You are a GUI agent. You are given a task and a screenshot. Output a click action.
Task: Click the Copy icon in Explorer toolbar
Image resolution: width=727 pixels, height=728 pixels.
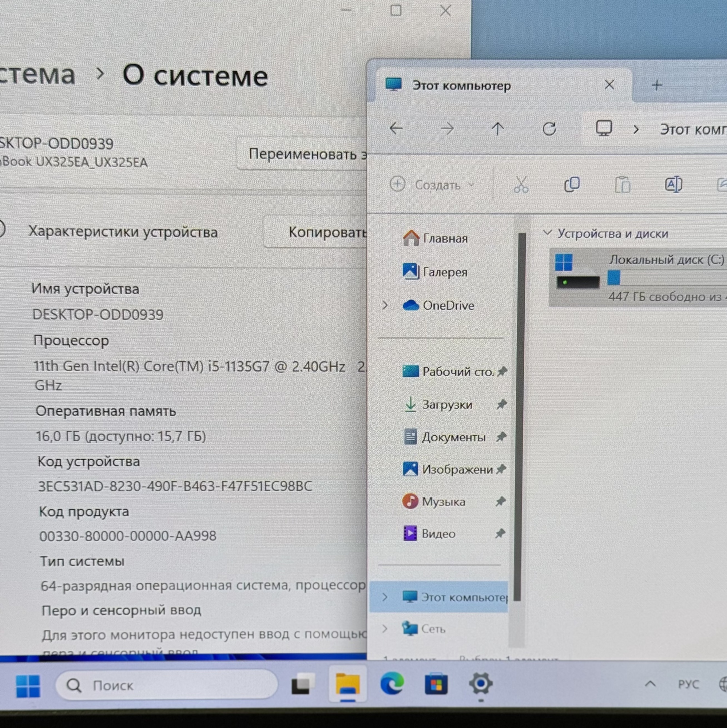pos(572,185)
